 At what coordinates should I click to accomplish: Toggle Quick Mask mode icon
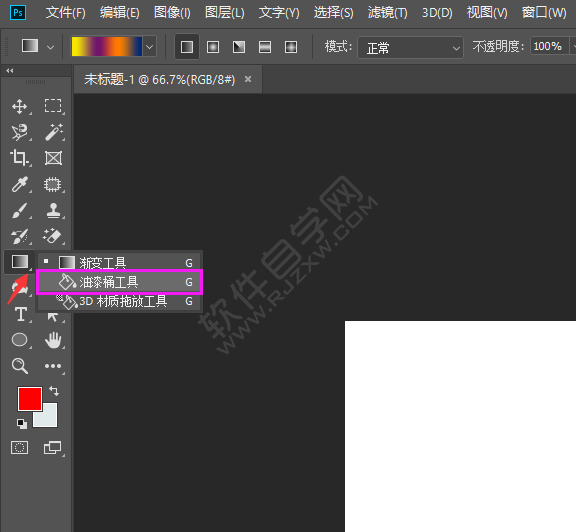coord(19,447)
